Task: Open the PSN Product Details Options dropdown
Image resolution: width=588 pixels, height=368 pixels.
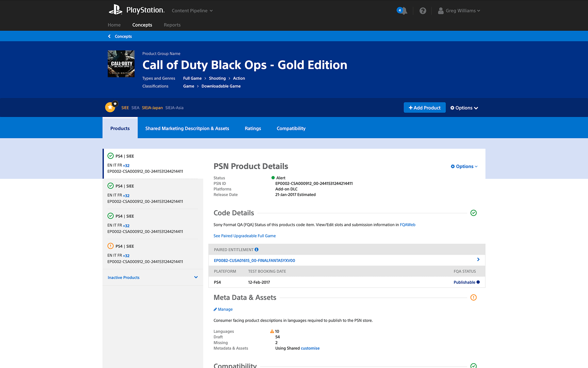Action: point(464,166)
